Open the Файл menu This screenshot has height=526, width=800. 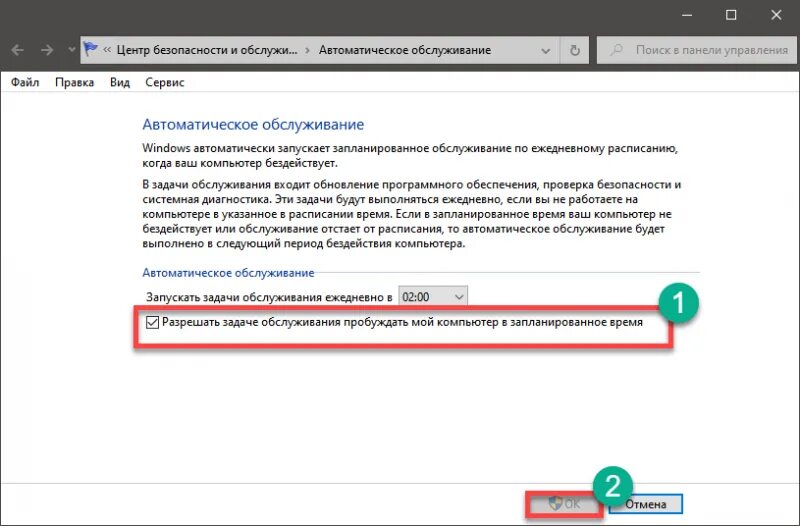[x=25, y=82]
